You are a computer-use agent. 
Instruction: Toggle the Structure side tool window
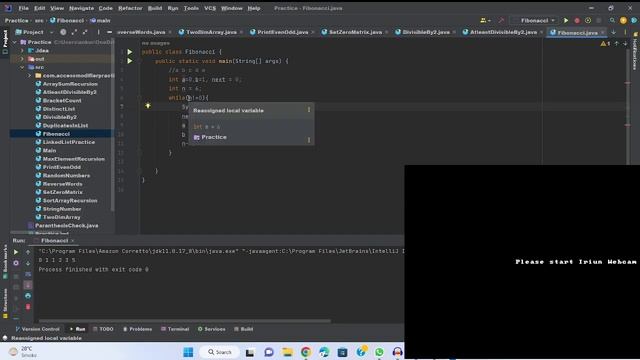tap(5, 303)
